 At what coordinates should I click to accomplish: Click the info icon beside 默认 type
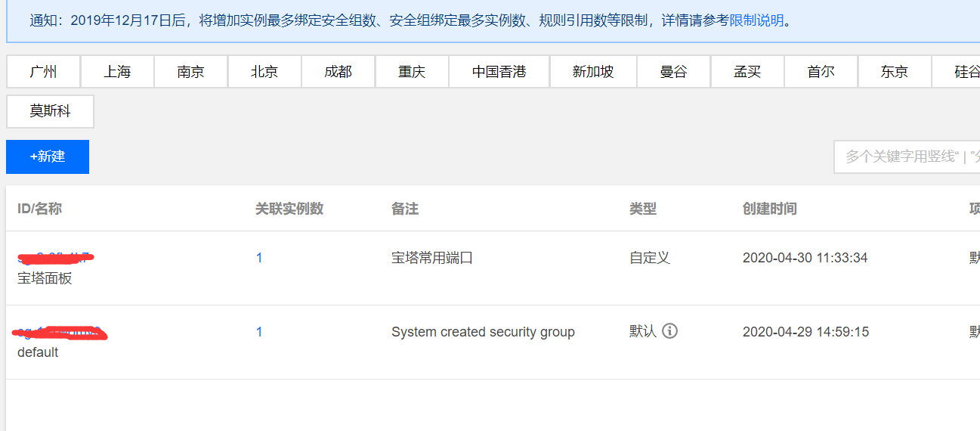click(669, 331)
